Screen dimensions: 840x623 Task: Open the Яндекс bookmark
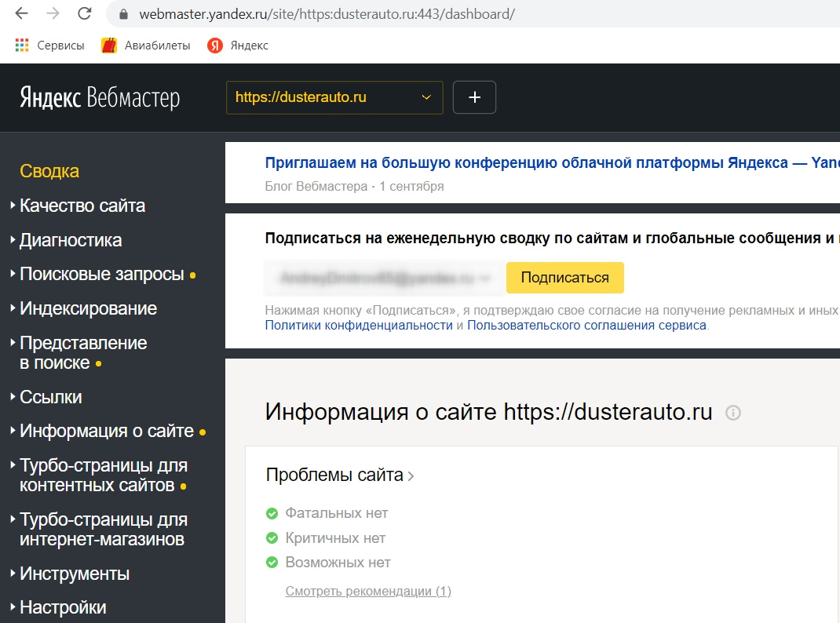coord(238,46)
